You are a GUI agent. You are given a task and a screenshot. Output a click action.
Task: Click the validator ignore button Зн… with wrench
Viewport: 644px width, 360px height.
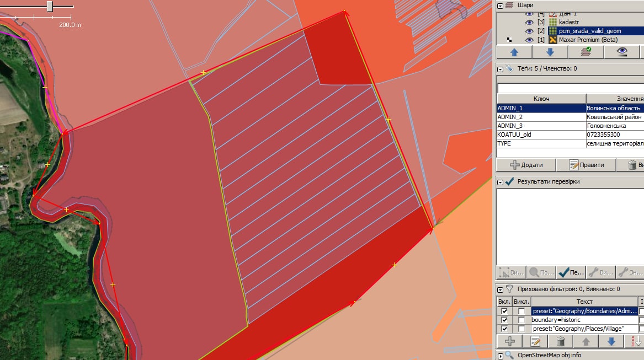click(x=630, y=272)
